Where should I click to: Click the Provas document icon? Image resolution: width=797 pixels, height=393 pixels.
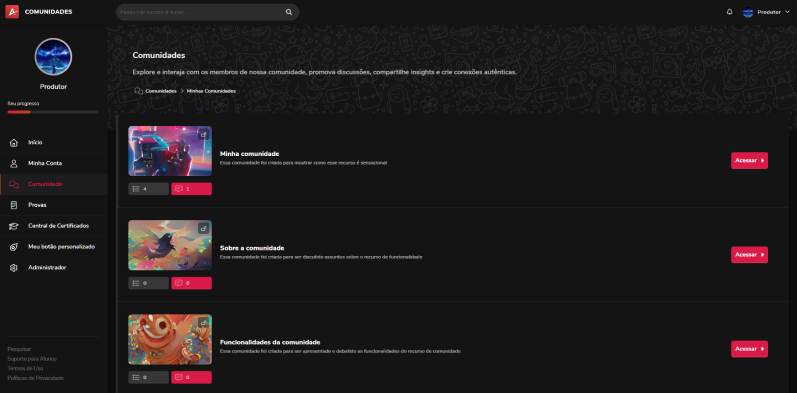(x=14, y=205)
